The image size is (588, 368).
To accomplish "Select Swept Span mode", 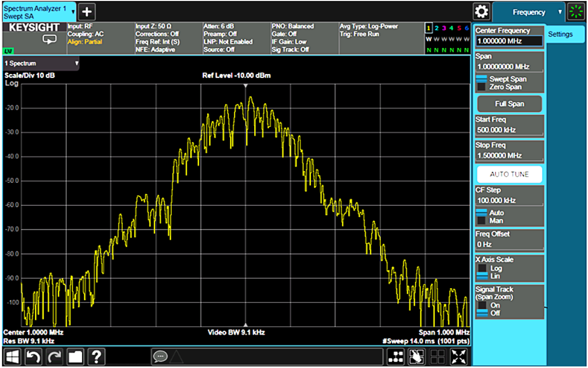I will tap(502, 79).
